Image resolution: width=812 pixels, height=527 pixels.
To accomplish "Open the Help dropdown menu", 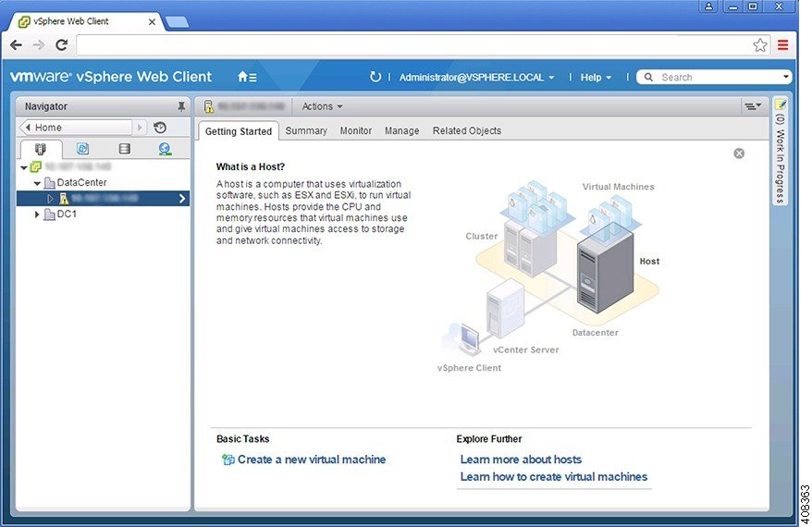I will point(596,77).
